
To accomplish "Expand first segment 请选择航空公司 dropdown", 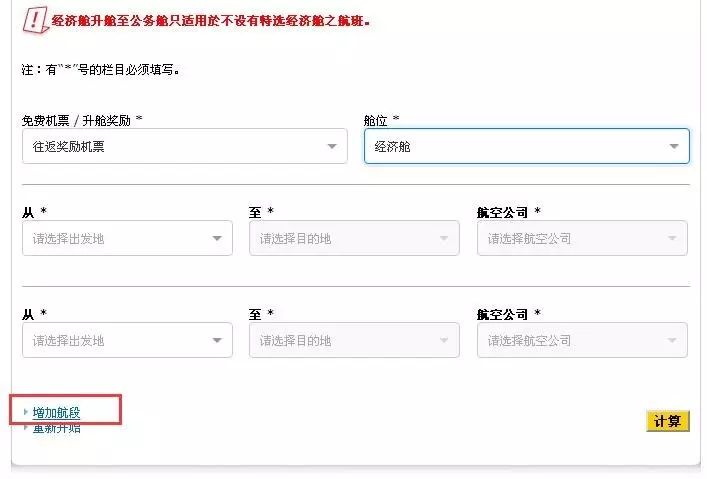I will [x=582, y=238].
